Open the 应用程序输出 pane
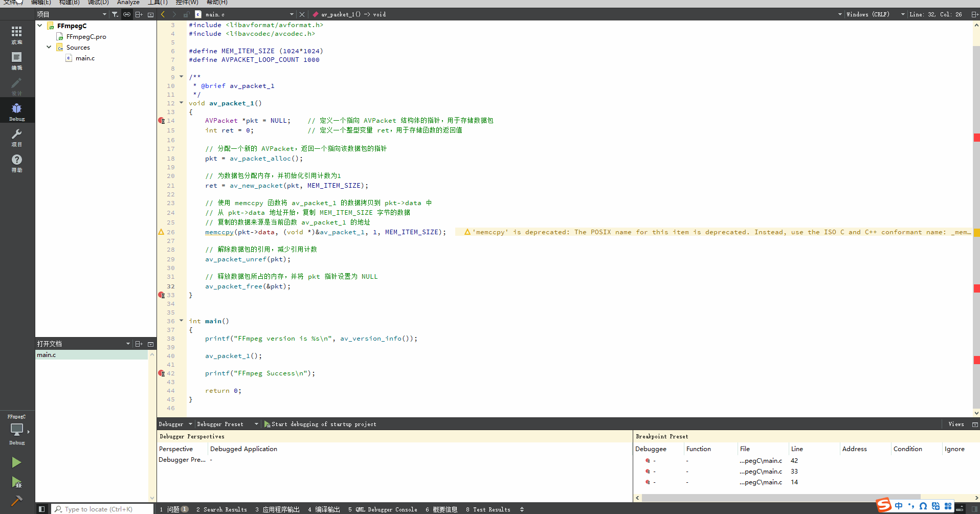980x514 pixels. pyautogui.click(x=277, y=509)
